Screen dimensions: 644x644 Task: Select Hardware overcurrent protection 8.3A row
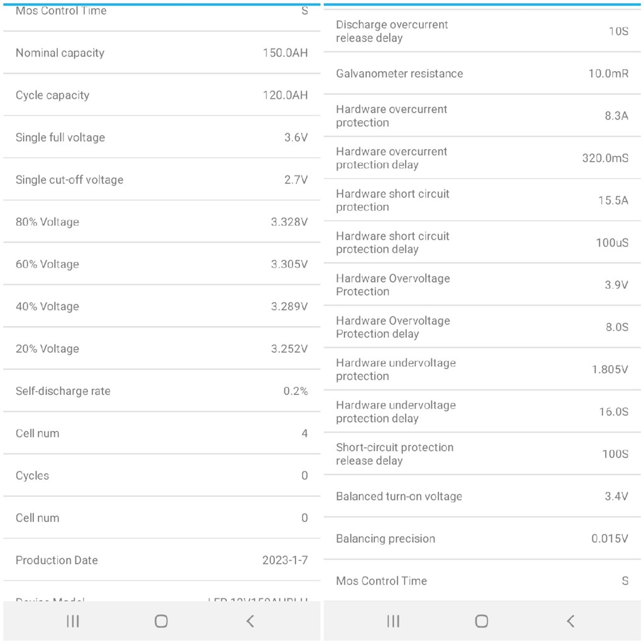[x=482, y=116]
